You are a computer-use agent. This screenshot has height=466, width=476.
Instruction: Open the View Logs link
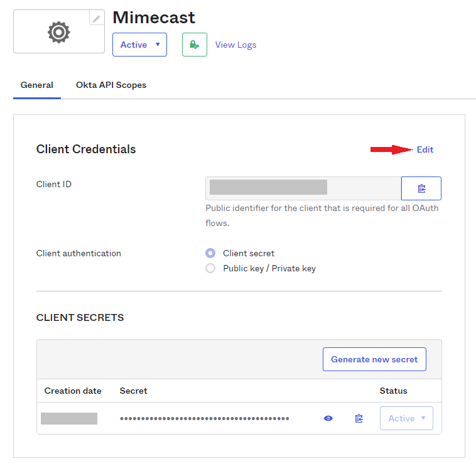pos(235,45)
